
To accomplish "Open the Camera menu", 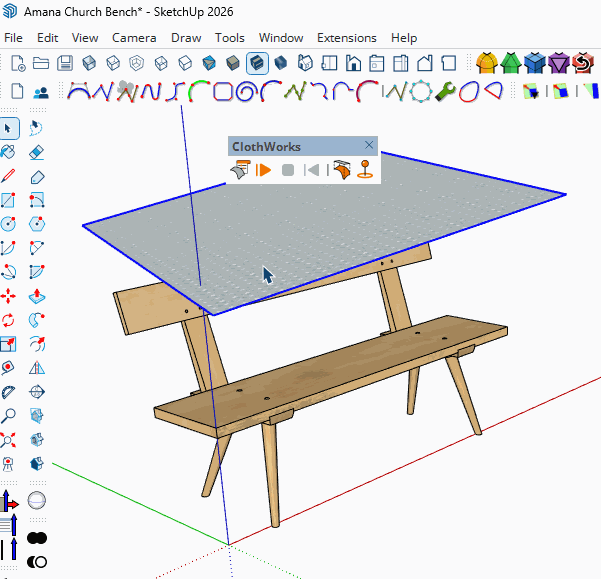I will 134,38.
